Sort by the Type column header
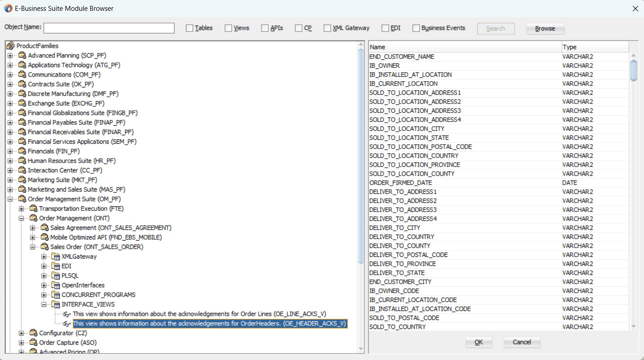Screen dimensions: 644x360 point(595,47)
